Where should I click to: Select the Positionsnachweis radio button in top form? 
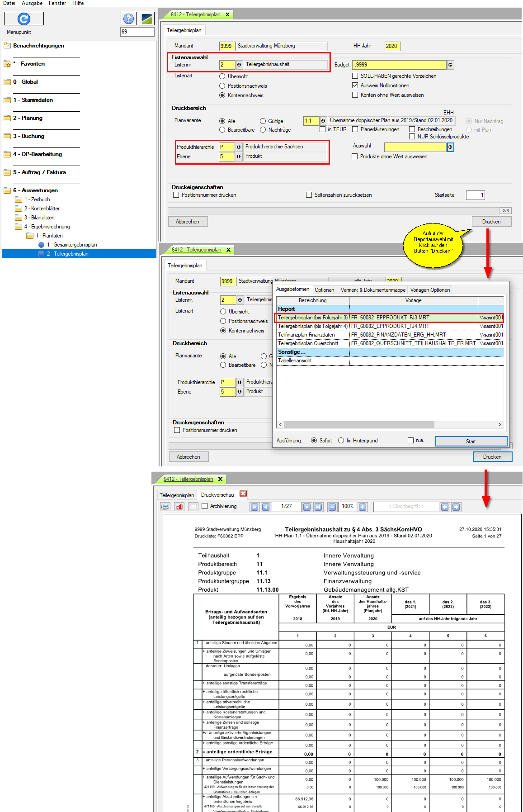(222, 86)
